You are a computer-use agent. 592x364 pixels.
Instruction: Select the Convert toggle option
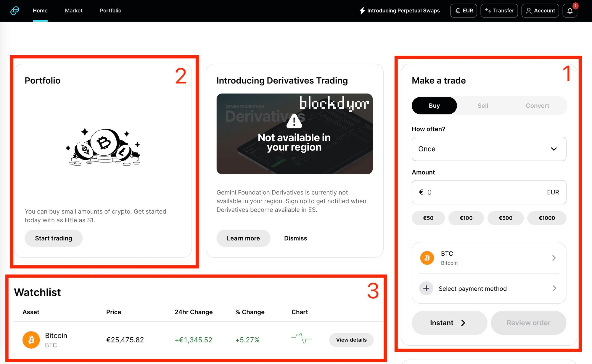click(x=537, y=106)
